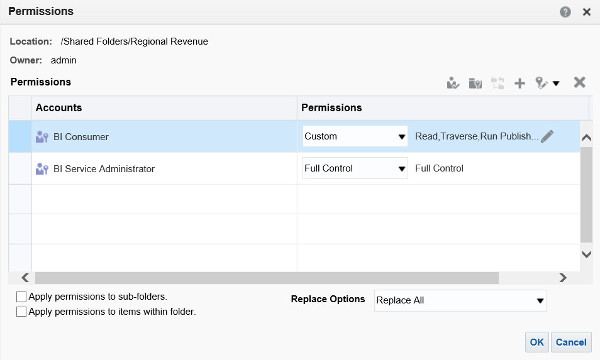Screen dimensions: 600x360
Task: Click the owner name admin
Action: [x=64, y=60]
